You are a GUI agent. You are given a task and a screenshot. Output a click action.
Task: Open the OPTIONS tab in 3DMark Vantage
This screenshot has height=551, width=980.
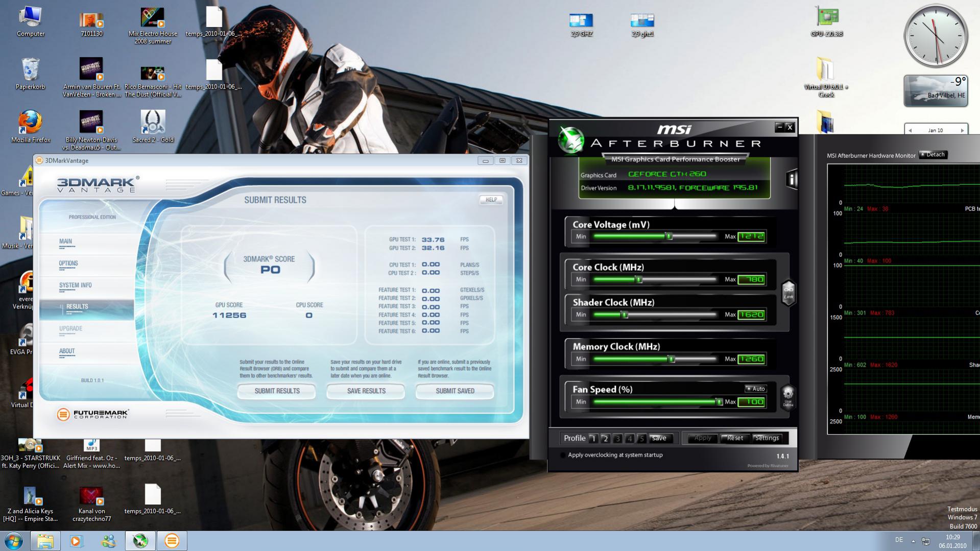[x=68, y=263]
